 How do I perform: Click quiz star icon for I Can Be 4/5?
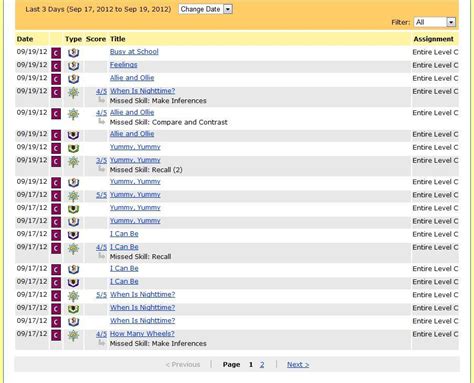[x=73, y=248]
